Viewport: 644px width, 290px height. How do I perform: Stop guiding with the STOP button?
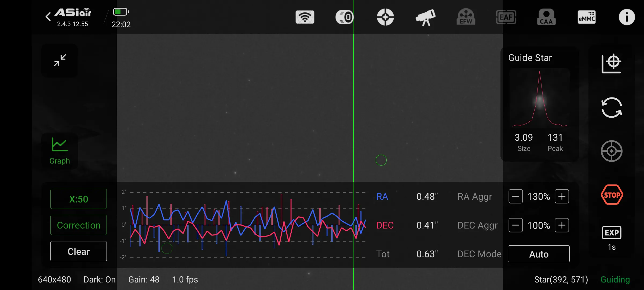[612, 195]
